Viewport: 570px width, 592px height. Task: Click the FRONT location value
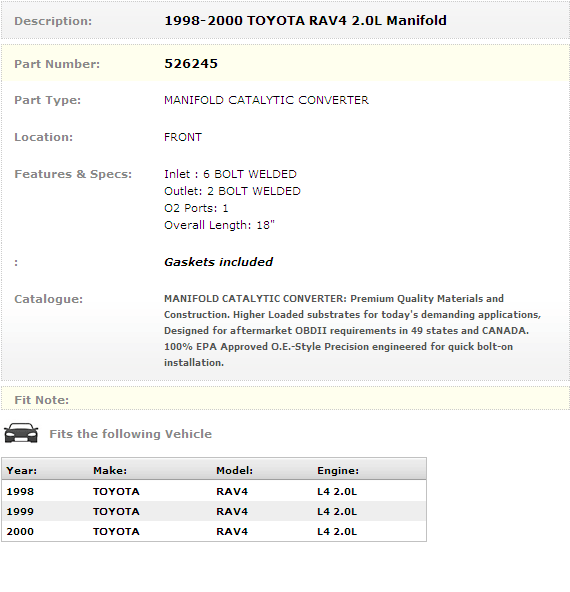tap(183, 137)
